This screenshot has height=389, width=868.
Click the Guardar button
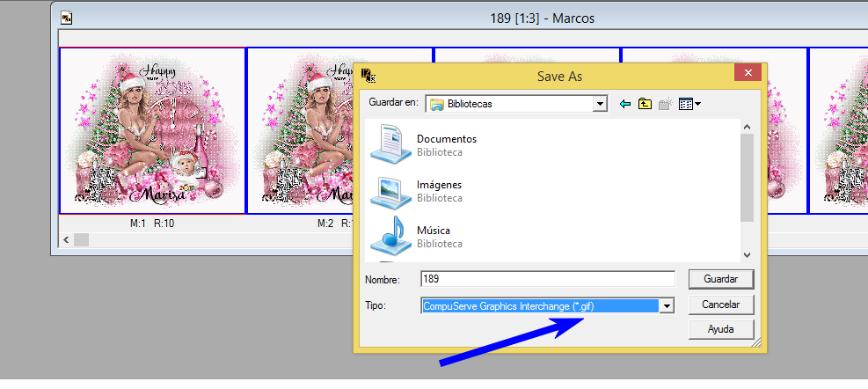point(721,279)
